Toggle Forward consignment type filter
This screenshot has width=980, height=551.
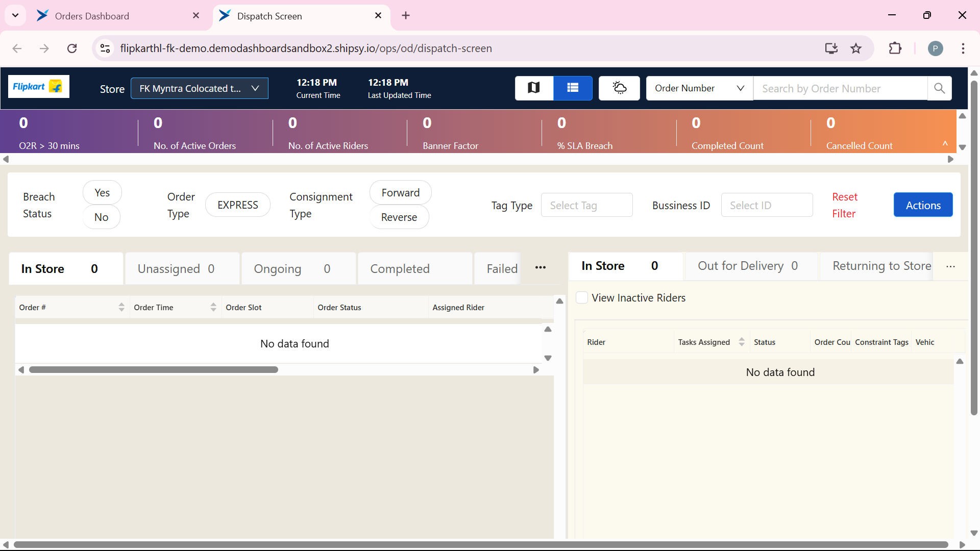point(400,193)
